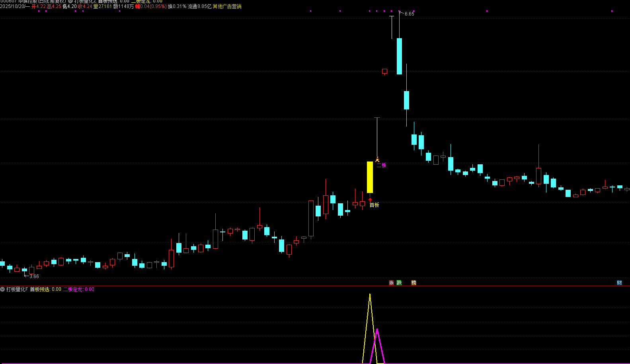The width and height of the screenshot is (630, 364).
Task: Click the green 跌 marker icon
Action: pyautogui.click(x=399, y=283)
